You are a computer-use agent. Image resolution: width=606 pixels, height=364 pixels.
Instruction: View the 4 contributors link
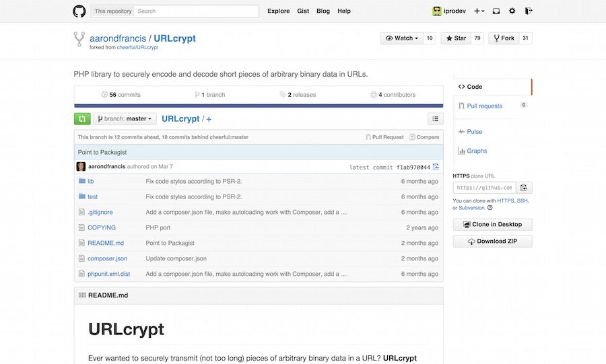click(x=393, y=95)
